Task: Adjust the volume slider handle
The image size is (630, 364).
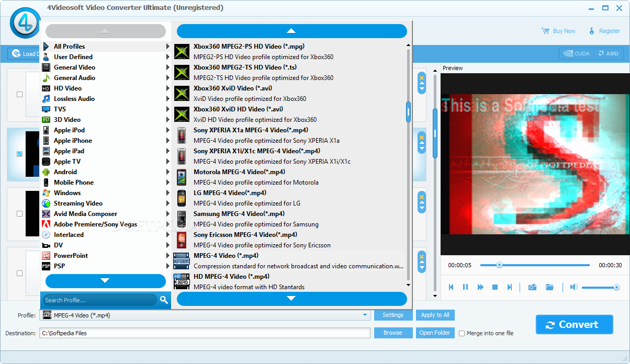Action: [x=616, y=287]
